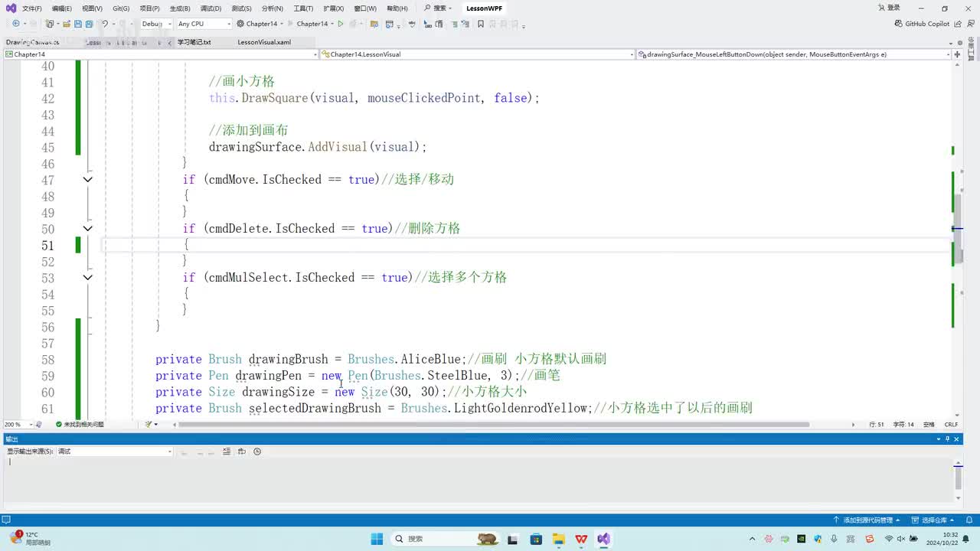Start without debugging using green play outline
980x551 pixels.
point(341,24)
